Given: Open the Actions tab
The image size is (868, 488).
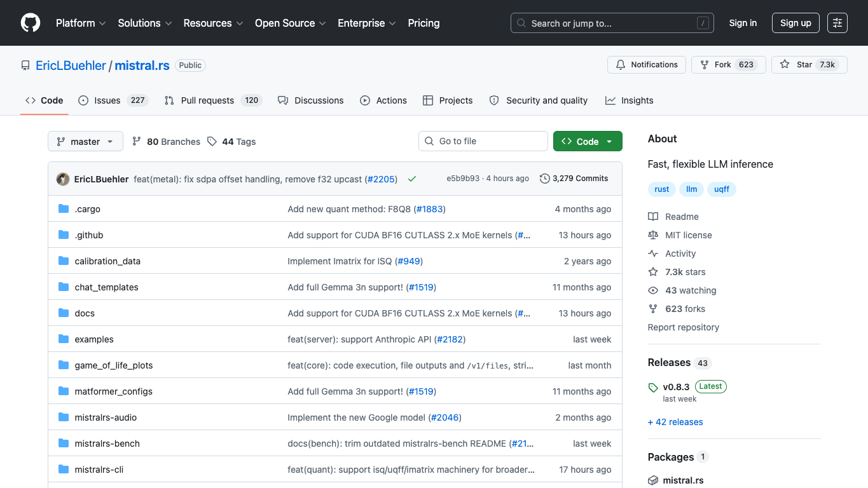Looking at the screenshot, I should (x=383, y=100).
